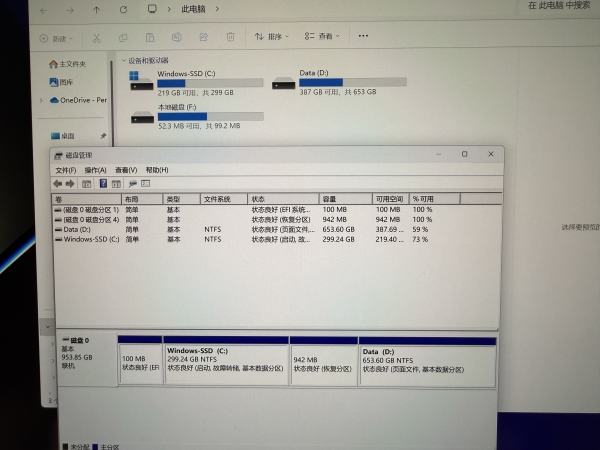Screen dimensions: 600x450
Task: Open the 操作(A) menu in Disk Management
Action: 95,170
